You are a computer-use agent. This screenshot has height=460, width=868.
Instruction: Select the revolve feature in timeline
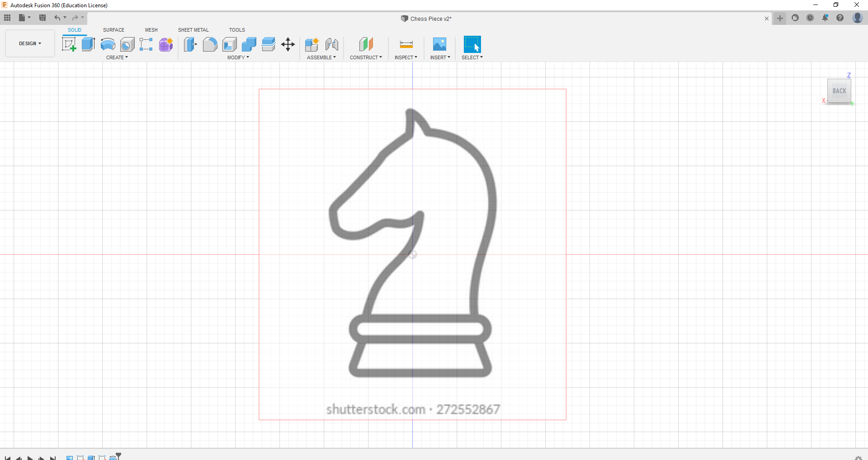[113, 457]
